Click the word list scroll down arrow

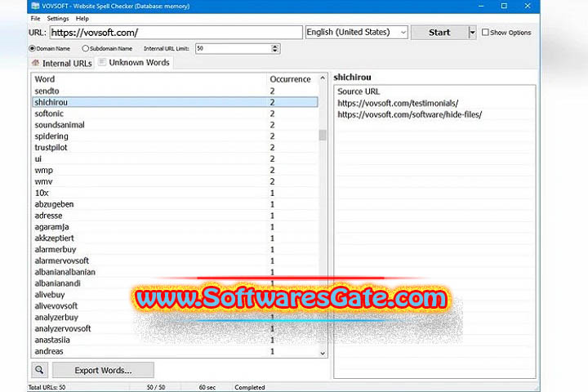coord(323,353)
